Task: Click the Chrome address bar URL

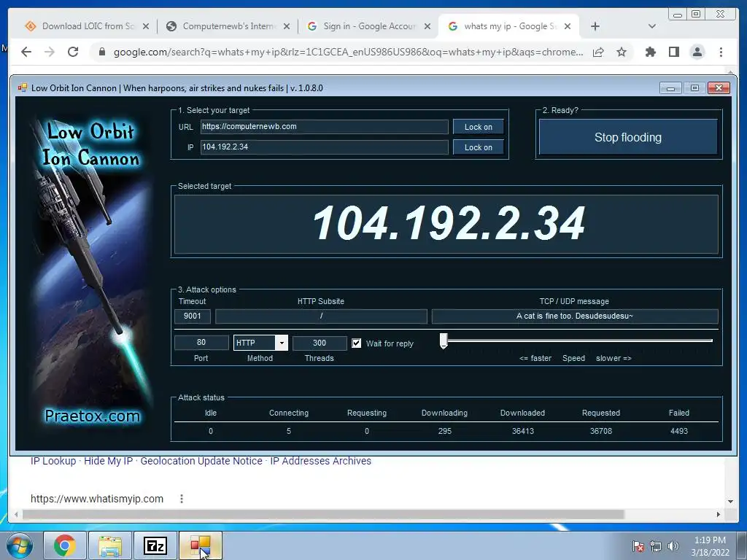Action: (348, 52)
